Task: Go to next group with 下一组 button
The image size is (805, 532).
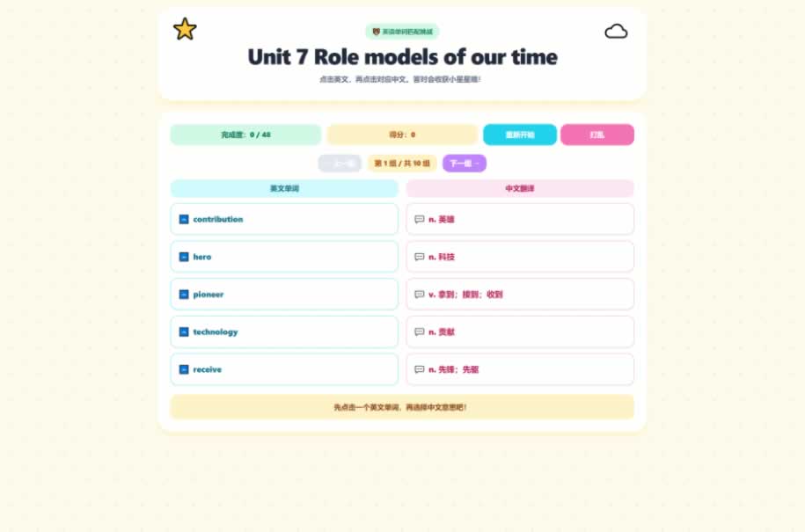Action: (465, 164)
